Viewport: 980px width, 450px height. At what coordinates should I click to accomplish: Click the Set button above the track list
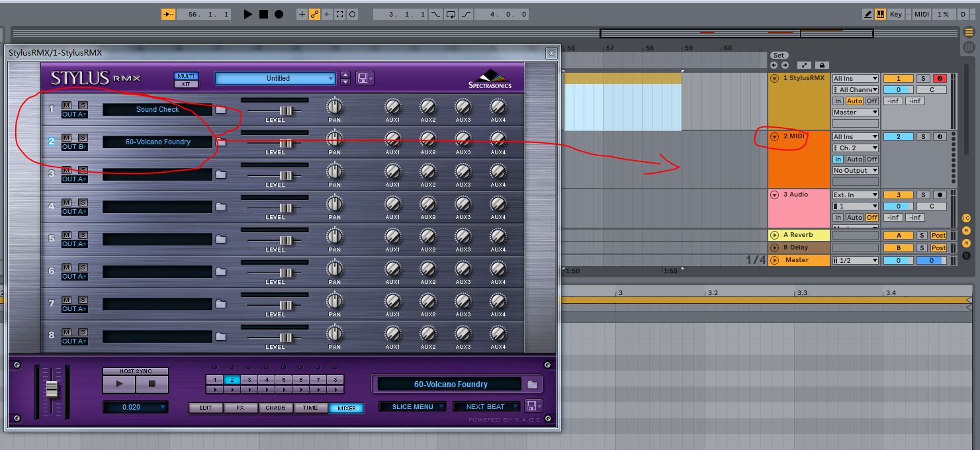pos(778,56)
